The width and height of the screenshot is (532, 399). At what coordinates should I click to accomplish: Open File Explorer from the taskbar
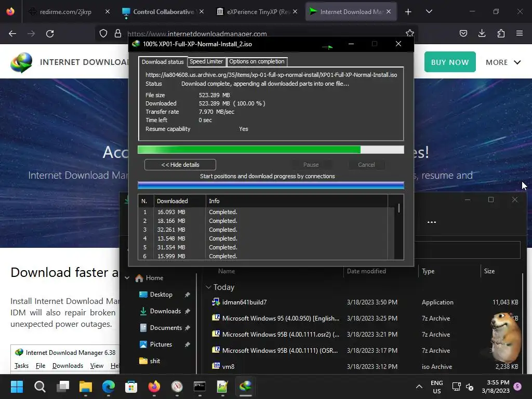click(86, 387)
